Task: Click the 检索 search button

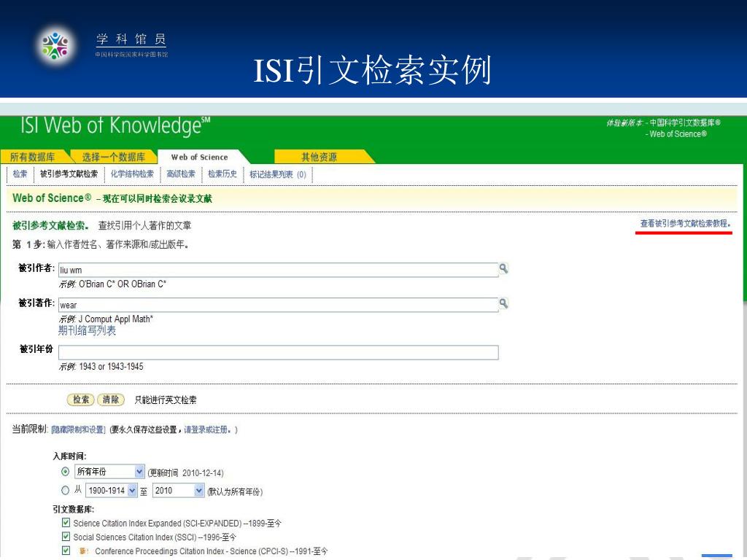Action: pos(80,400)
